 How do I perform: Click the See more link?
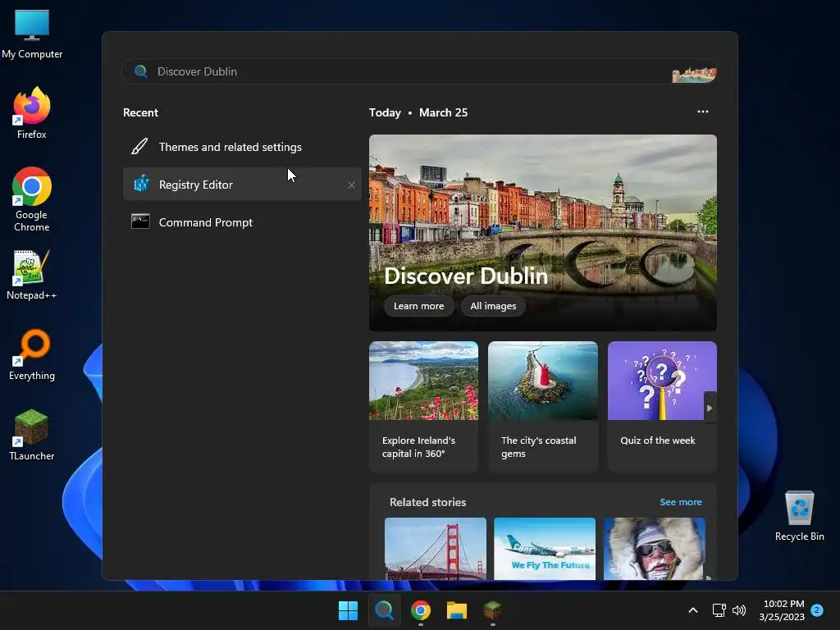pyautogui.click(x=681, y=502)
